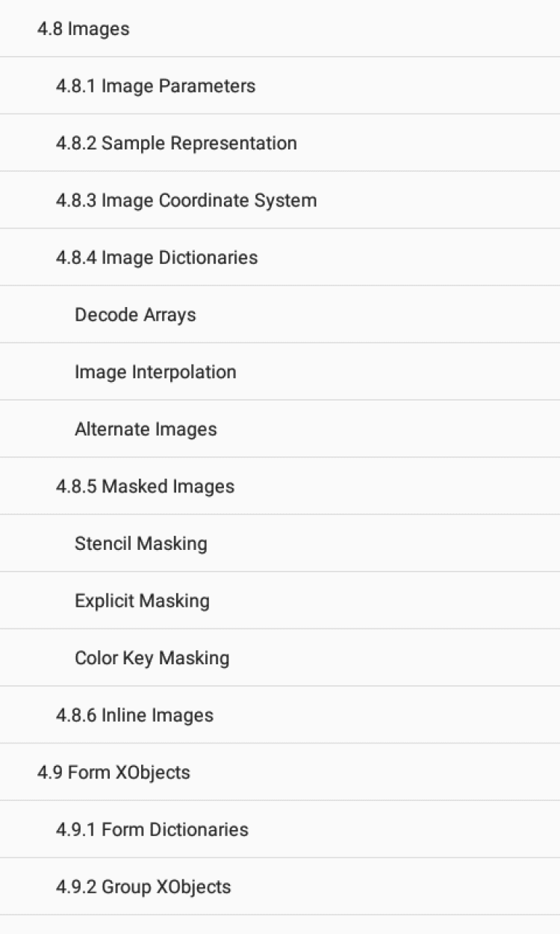Select 4.8.6 Inline Images
This screenshot has height=934, width=560.
pos(134,715)
